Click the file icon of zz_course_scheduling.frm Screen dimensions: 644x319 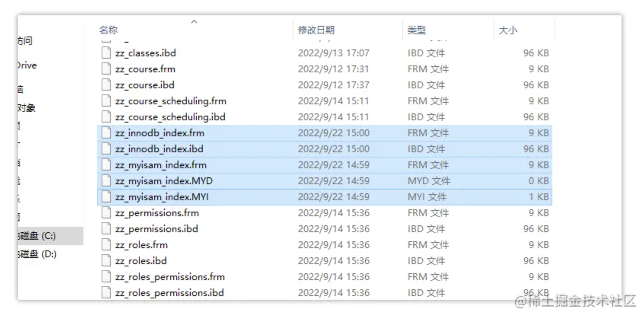click(106, 100)
